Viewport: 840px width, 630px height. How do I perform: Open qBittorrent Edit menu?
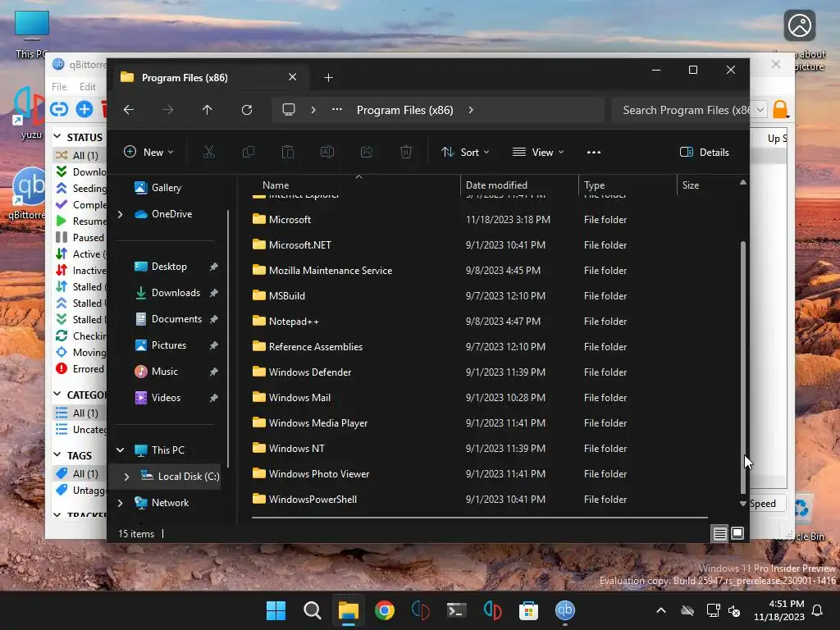(87, 87)
